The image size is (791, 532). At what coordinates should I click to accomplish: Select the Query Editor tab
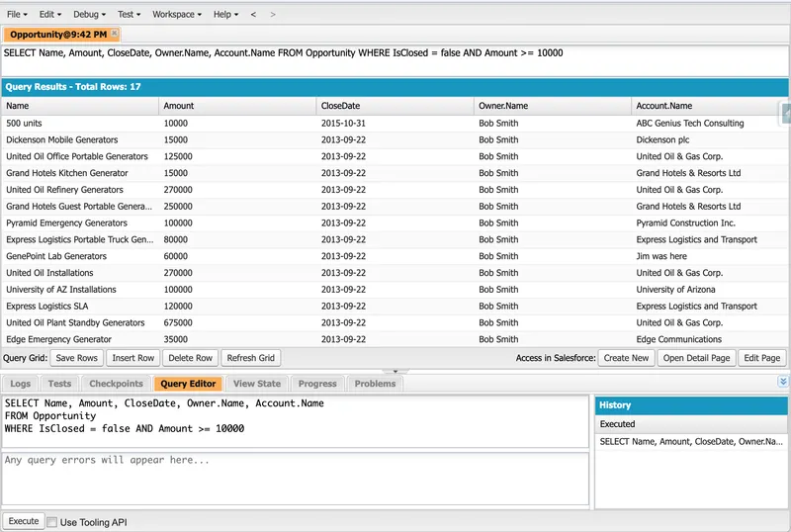(x=188, y=384)
